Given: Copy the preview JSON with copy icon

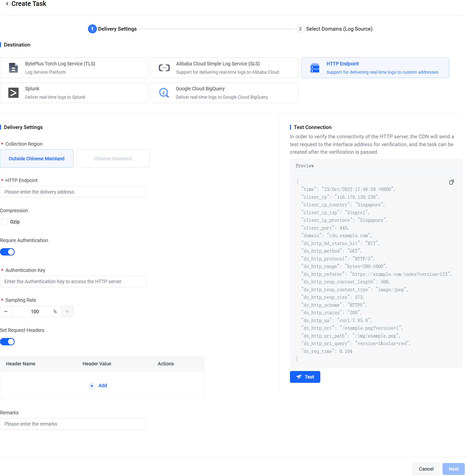Looking at the screenshot, I should pyautogui.click(x=451, y=182).
